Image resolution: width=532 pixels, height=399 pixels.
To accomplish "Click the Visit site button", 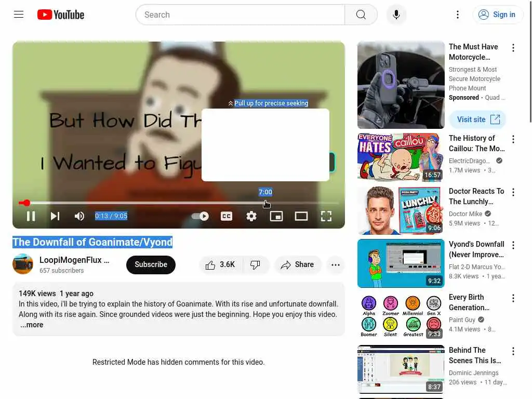I will coord(477,119).
